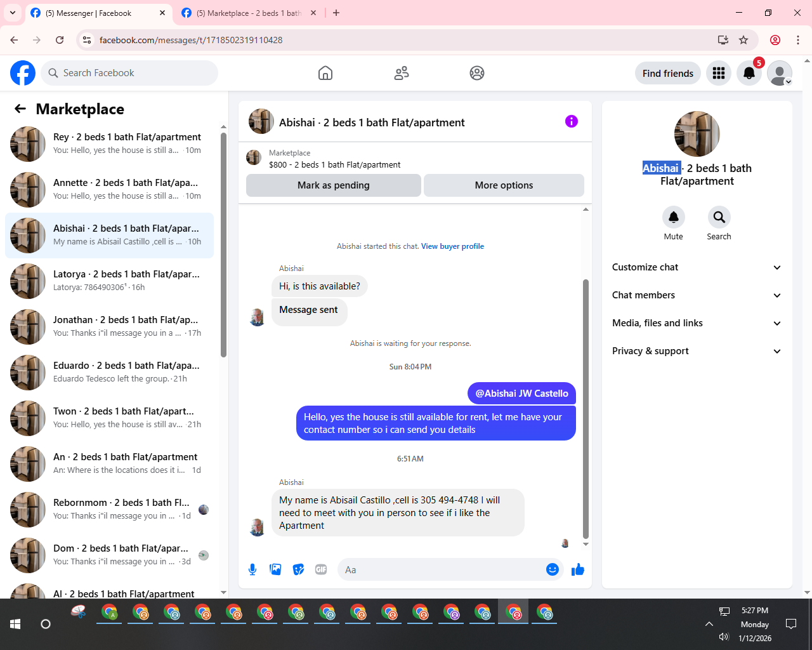This screenshot has height=650, width=812.
Task: Open the Friends icon in top navigation
Action: point(402,73)
